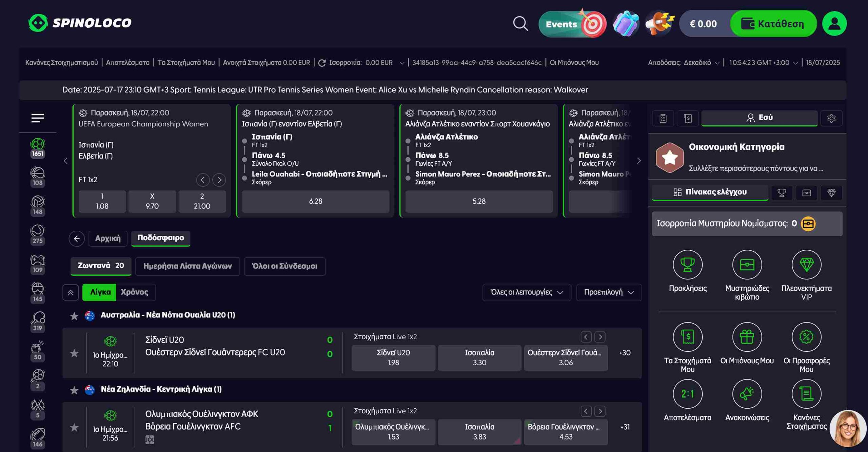The image size is (868, 452).
Task: Click the Κατάθεση deposit button
Action: pos(773,24)
